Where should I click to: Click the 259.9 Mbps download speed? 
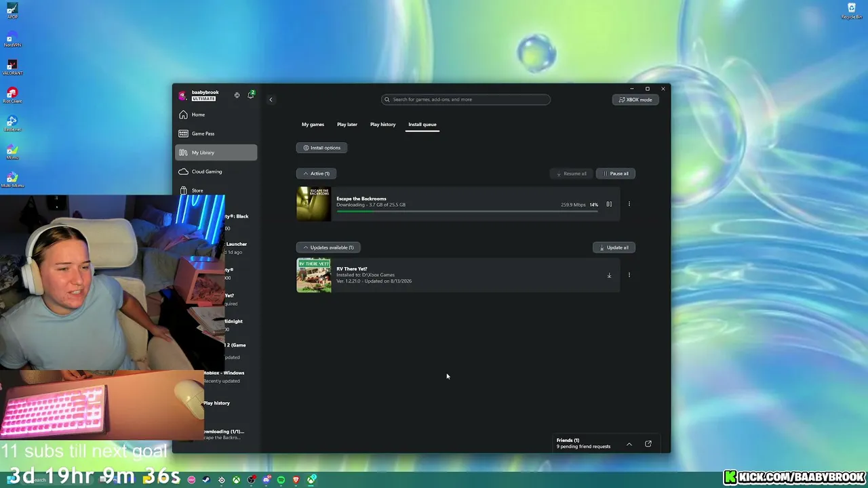pos(573,205)
